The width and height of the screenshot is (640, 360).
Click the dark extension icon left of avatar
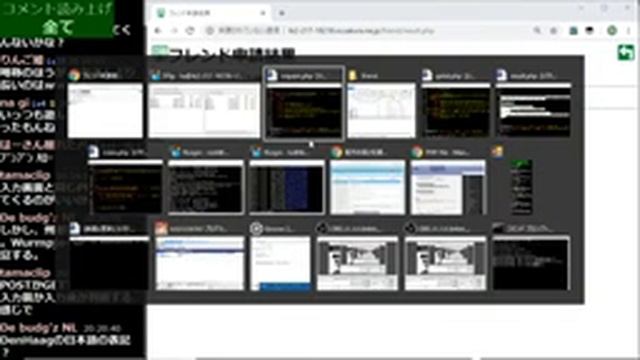tap(589, 31)
